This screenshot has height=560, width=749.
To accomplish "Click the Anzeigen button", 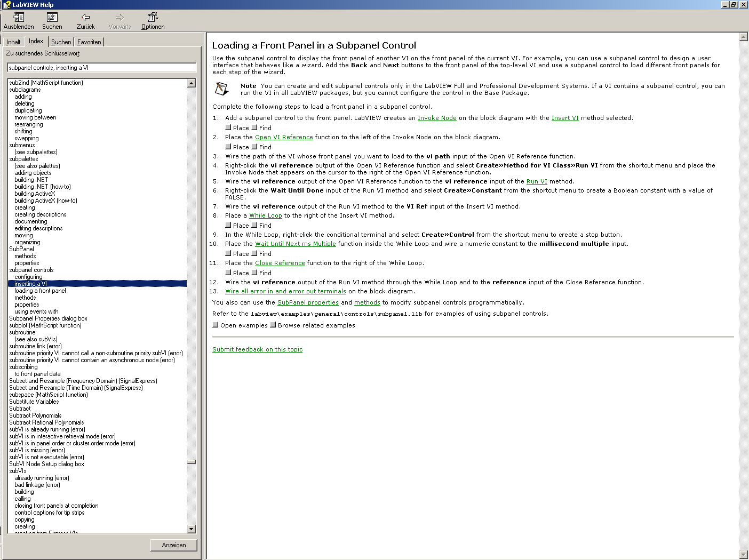I will pyautogui.click(x=174, y=545).
